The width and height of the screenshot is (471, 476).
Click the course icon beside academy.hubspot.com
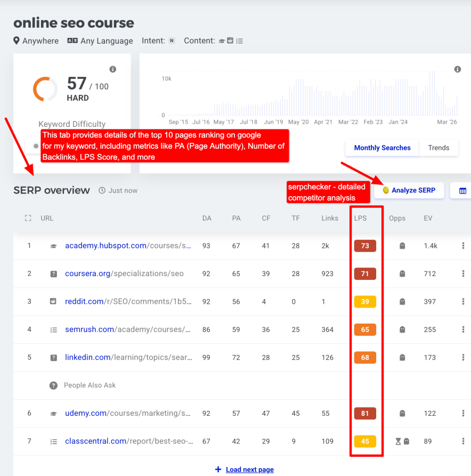point(53,246)
